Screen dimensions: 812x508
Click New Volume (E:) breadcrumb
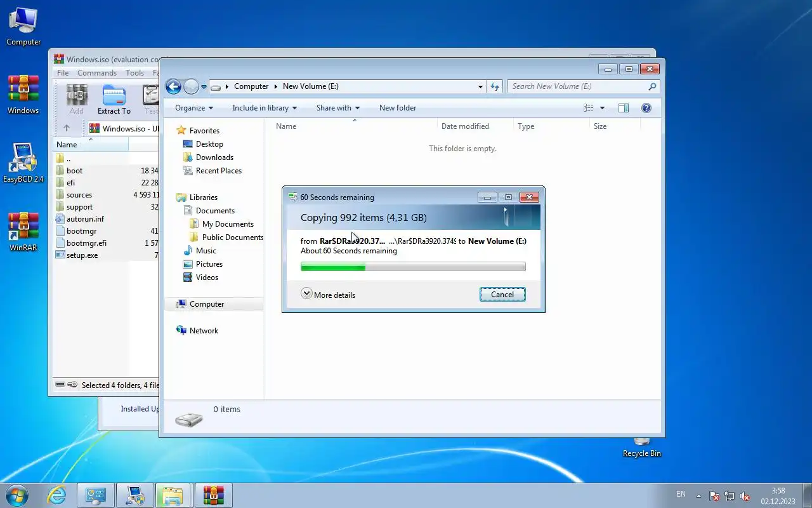point(311,86)
